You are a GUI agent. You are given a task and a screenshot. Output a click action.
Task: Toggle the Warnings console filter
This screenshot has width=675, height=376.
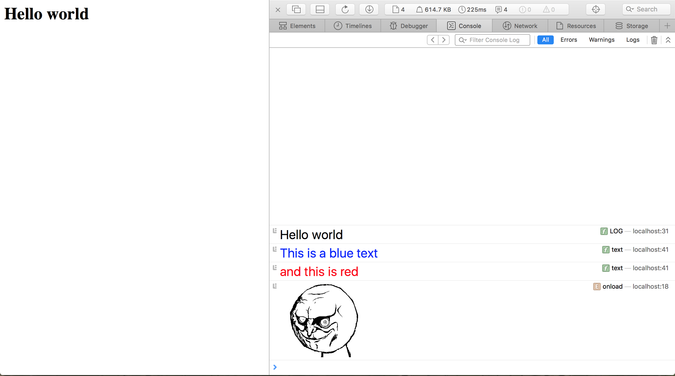pos(601,40)
